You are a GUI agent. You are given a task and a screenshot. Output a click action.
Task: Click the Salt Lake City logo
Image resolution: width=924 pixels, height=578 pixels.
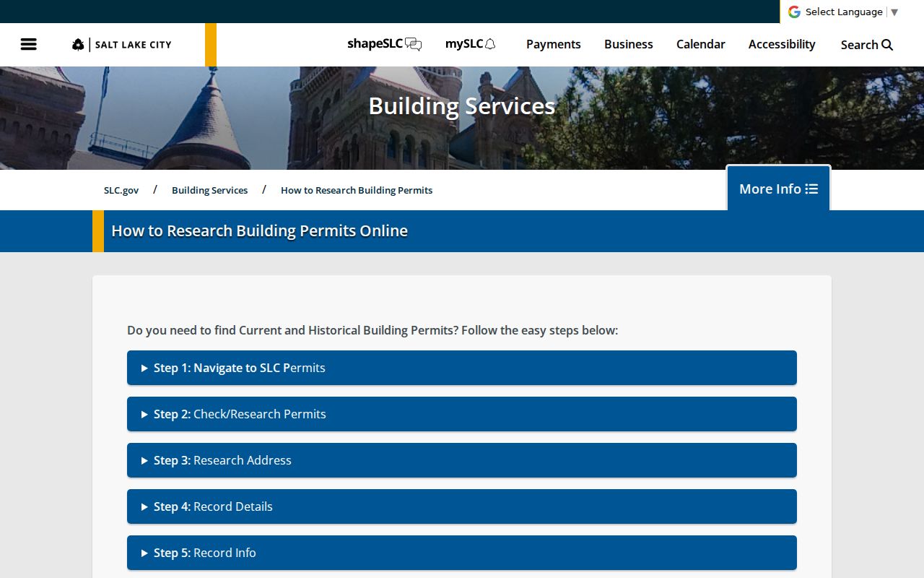tap(122, 45)
